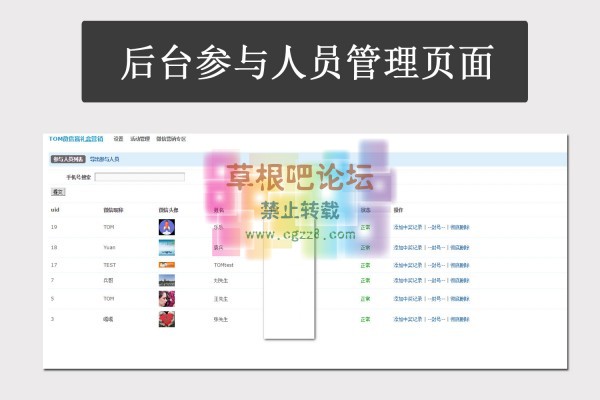The width and height of the screenshot is (600, 400).
Task: Click avatar of user Yuan (uid 18)
Action: [x=166, y=246]
